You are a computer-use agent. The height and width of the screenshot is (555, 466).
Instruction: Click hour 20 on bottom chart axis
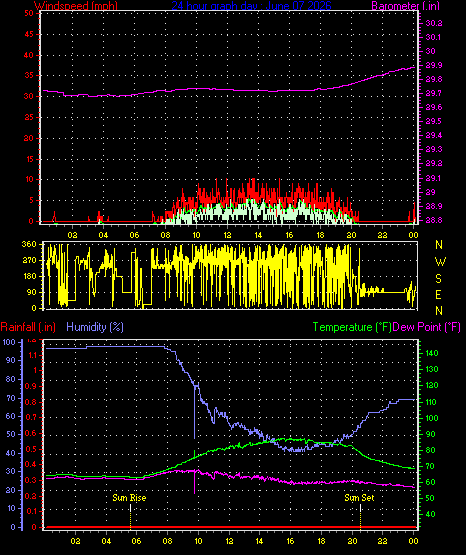352,541
